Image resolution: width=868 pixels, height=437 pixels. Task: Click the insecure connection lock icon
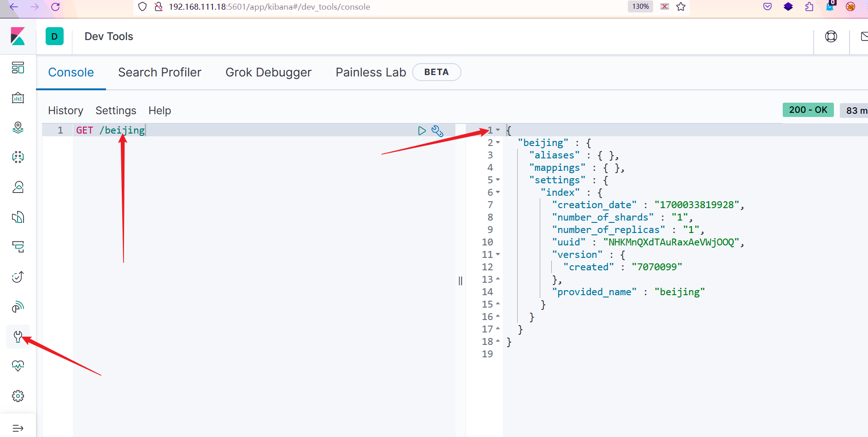click(x=159, y=6)
